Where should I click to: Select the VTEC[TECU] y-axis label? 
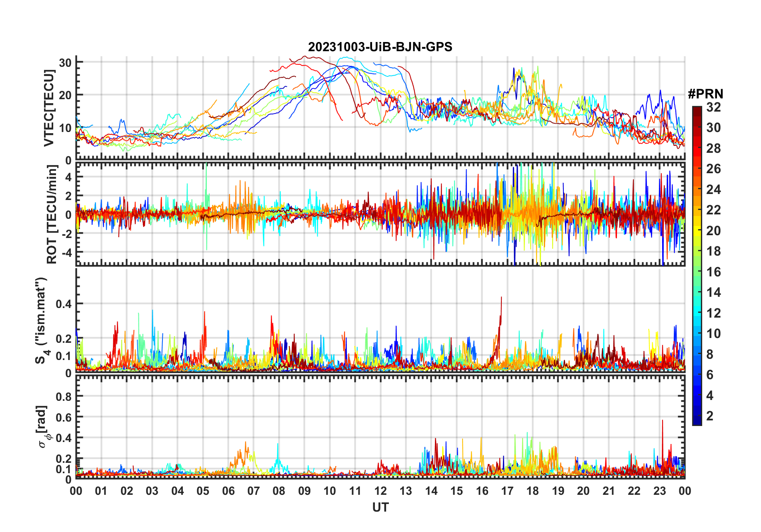click(49, 108)
